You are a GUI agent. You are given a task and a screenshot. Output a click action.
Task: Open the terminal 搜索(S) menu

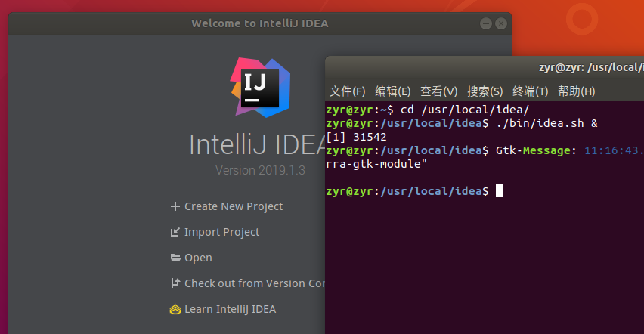pyautogui.click(x=485, y=91)
